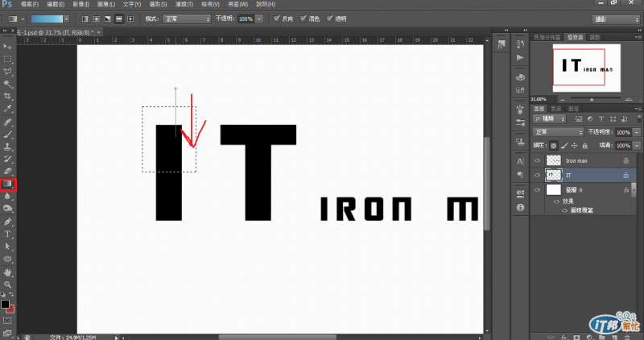Select the Polygonal Lasso tool
This screenshot has width=644, height=340.
pos(7,72)
